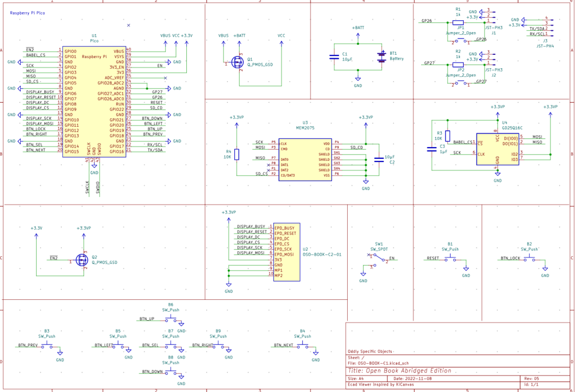
Task: Click the 'Rev: 05' field
Action: point(532,379)
